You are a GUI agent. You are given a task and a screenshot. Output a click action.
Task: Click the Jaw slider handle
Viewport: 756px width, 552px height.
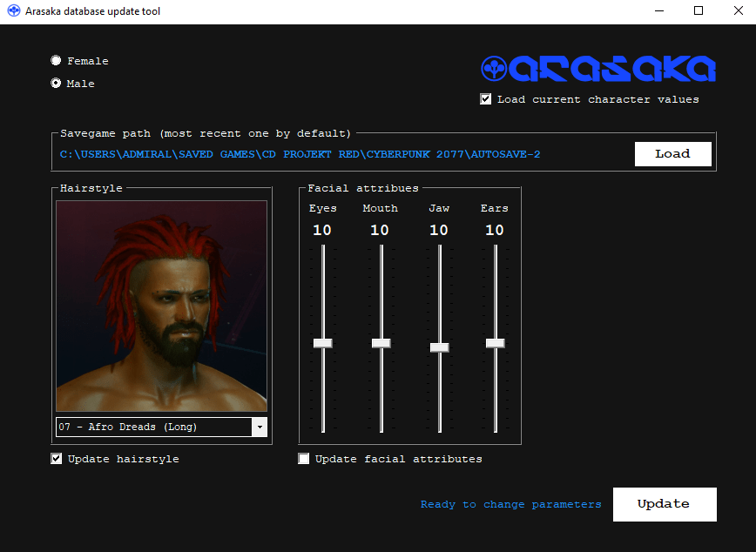[x=439, y=347]
